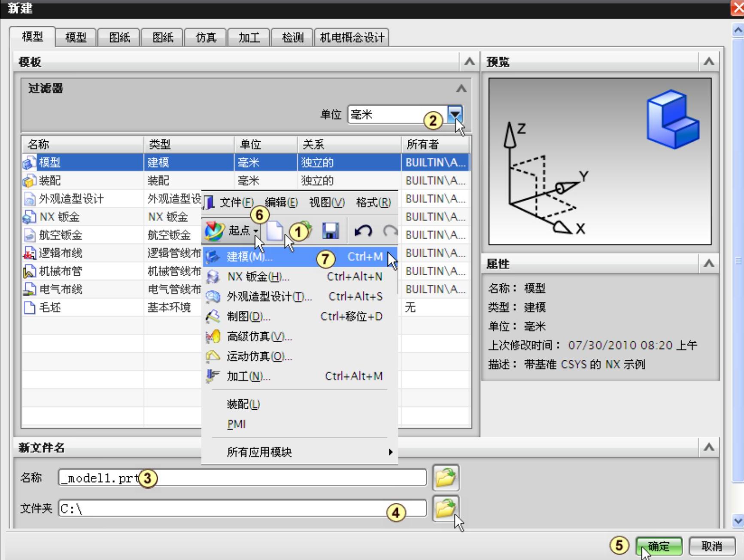Sort by the 所有者 column header
The image size is (744, 560).
coord(436,144)
